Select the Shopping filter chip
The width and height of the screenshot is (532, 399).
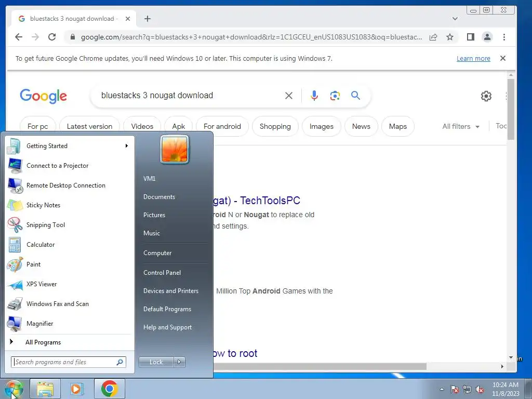pos(275,126)
